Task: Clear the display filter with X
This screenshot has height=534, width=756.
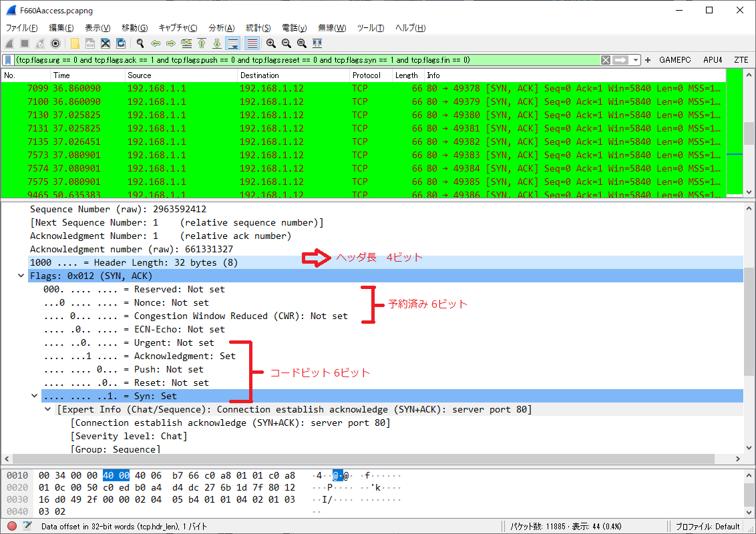Action: click(x=606, y=60)
